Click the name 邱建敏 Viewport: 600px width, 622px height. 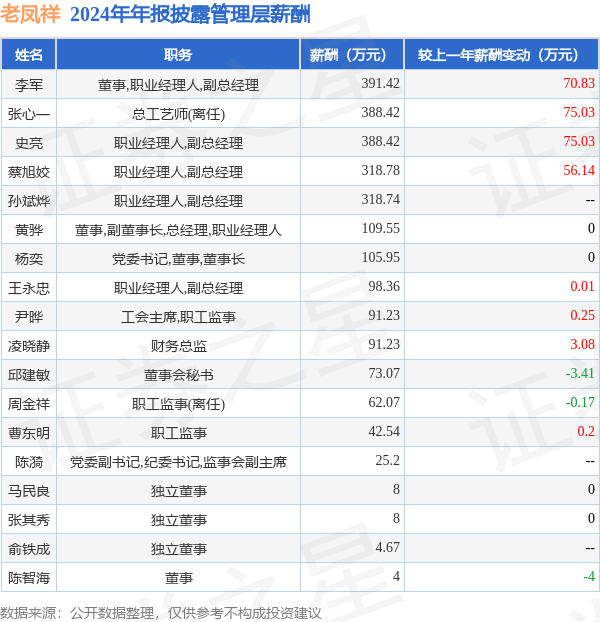(x=29, y=374)
